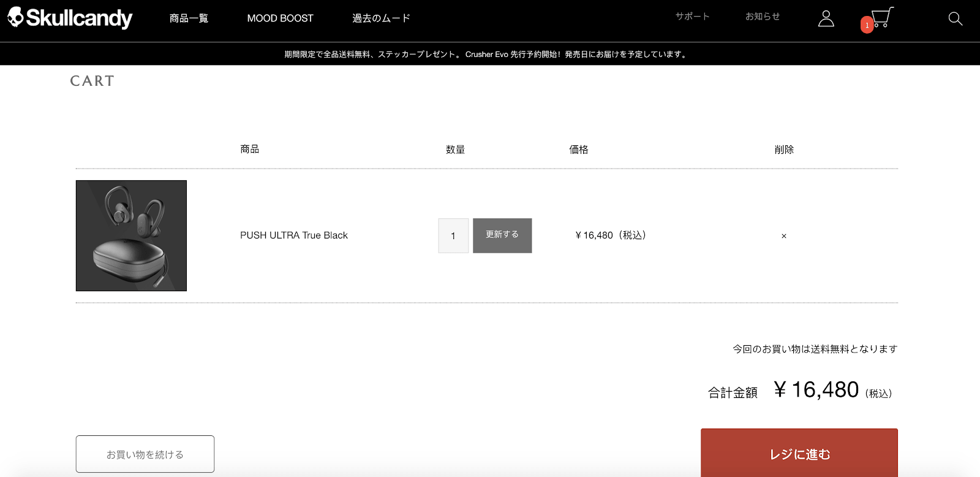Select the 過去のムード menu item
Viewport: 980px width, 477px height.
(x=381, y=18)
